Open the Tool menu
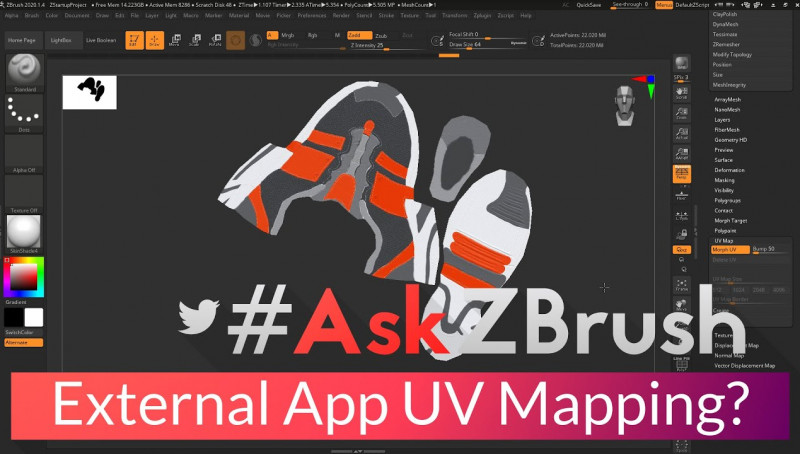 click(431, 16)
